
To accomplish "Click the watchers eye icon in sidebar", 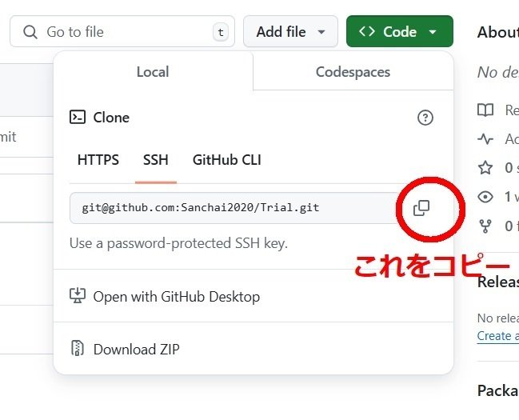I will click(485, 197).
